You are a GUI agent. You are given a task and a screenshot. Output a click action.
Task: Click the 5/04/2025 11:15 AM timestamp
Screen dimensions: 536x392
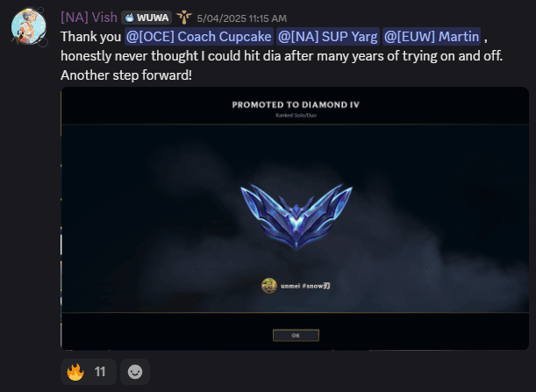pos(241,18)
